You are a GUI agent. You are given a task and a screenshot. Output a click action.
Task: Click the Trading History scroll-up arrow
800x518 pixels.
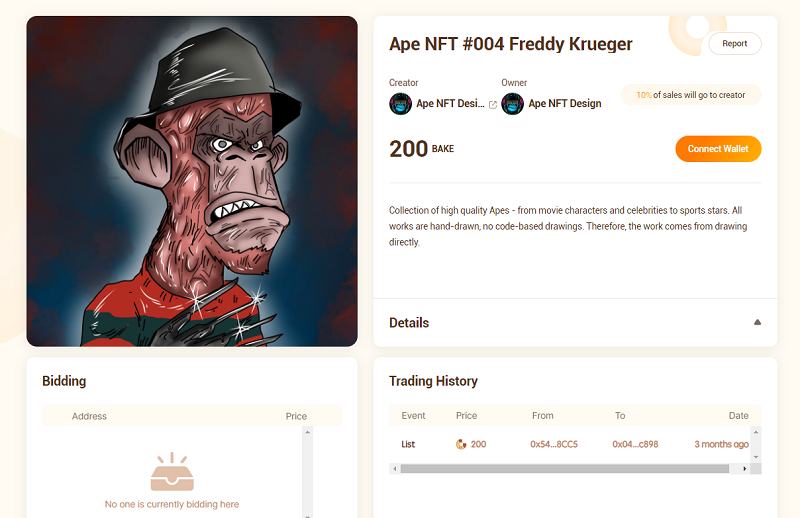(756, 432)
